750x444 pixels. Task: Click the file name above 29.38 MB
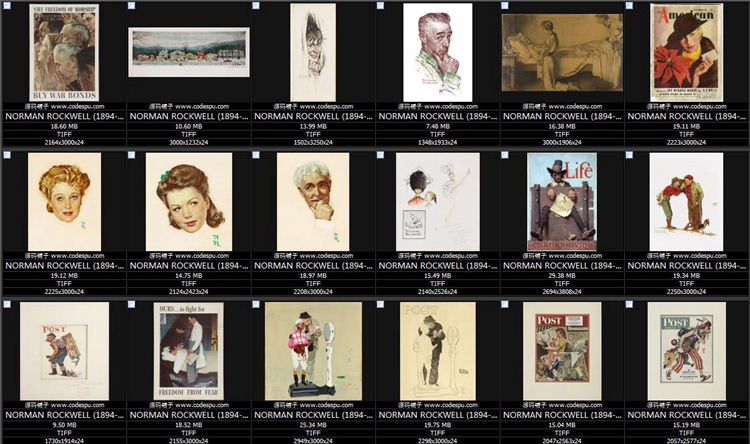coord(562,266)
